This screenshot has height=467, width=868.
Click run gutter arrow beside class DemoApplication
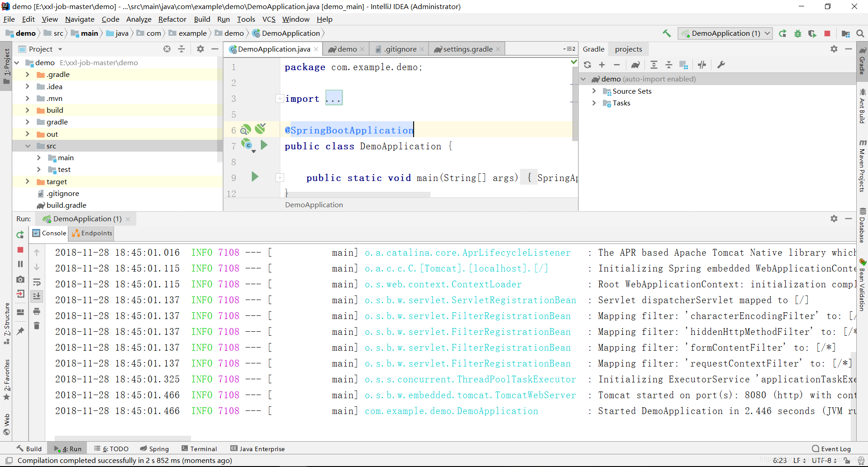264,145
